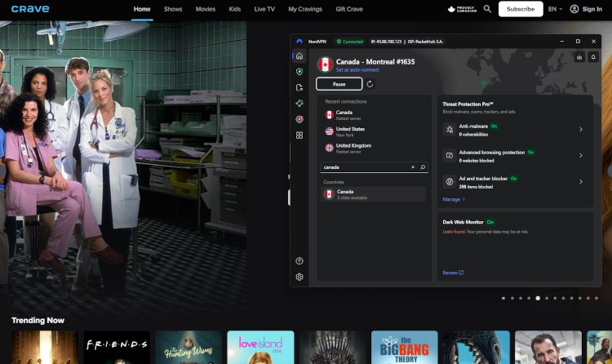
Task: Expand Advanced browsing protection chevron
Action: pyautogui.click(x=581, y=155)
